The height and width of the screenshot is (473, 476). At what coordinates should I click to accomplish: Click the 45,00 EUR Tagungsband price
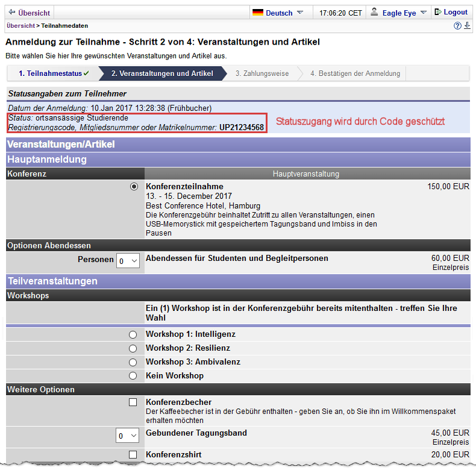point(450,433)
